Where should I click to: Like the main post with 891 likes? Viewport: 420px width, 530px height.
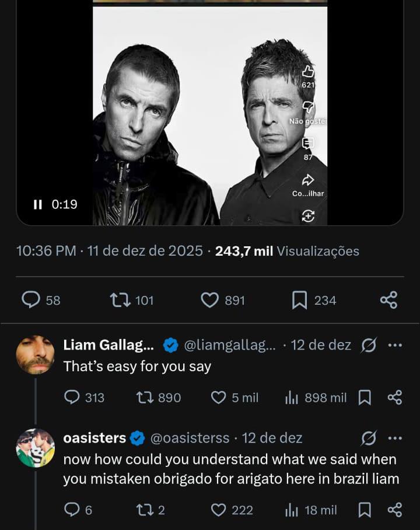tap(209, 300)
